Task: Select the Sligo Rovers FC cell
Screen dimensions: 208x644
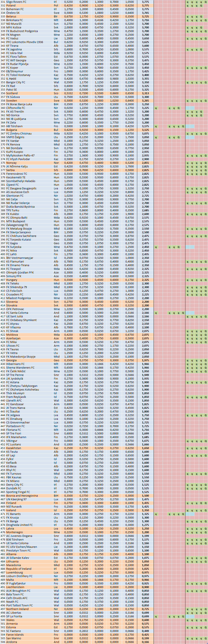Action: (16, 2)
